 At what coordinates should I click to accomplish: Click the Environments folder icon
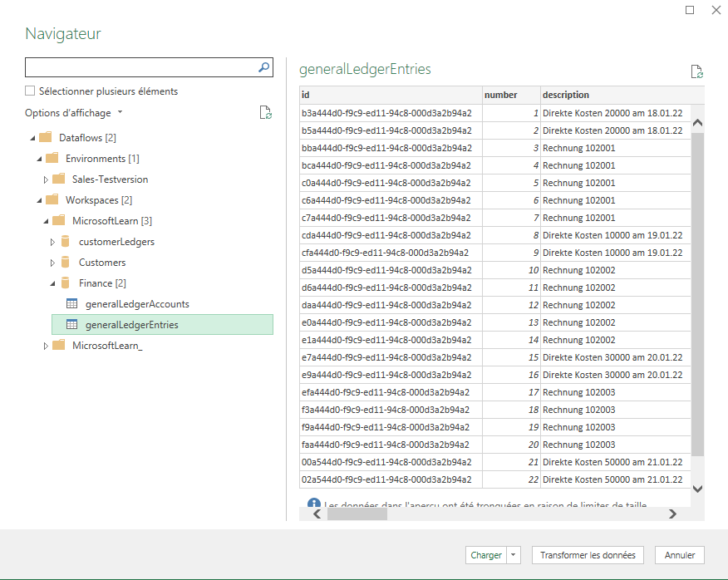(52, 159)
